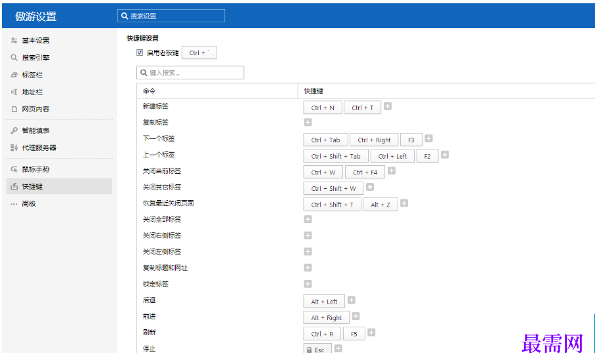
Task: Click the Alt + Left shortcut button
Action: pos(324,302)
